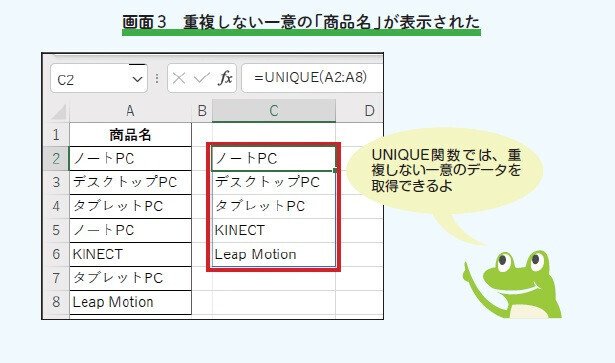615x363 pixels.
Task: Click the Select All corner triangle
Action: tap(58, 112)
